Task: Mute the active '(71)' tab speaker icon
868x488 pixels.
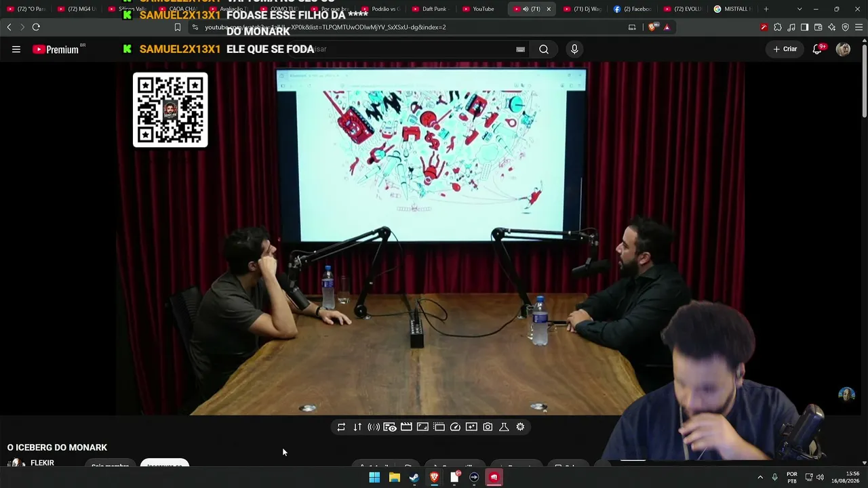Action: click(x=526, y=9)
